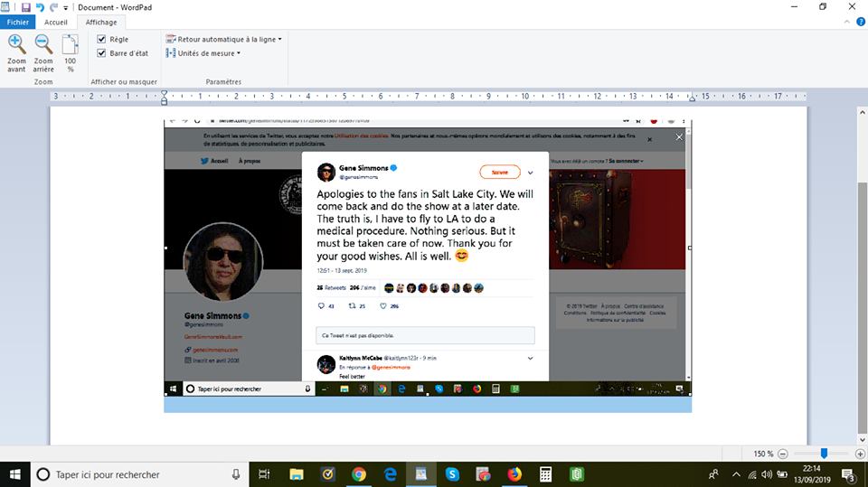Image resolution: width=868 pixels, height=487 pixels.
Task: Click the volume speaker tray icon
Action: point(767,474)
